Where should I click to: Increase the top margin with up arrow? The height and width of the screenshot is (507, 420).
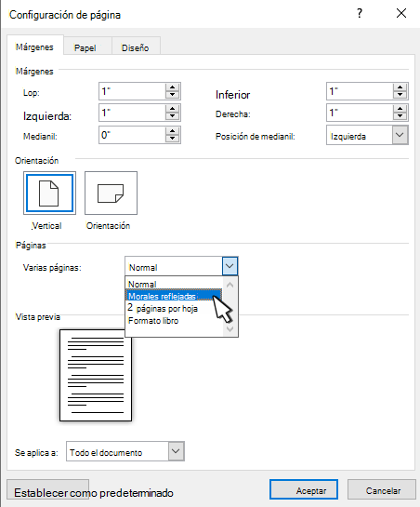[x=173, y=87]
